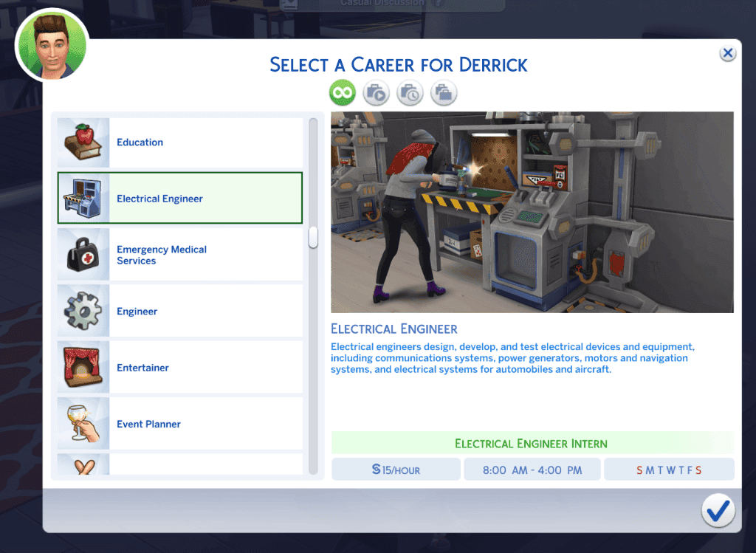
Task: Click the partially visible career icon below Event Planner
Action: click(84, 464)
